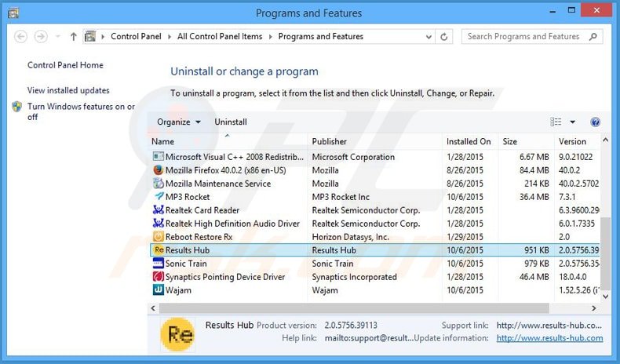Click Programs and Features breadcrumb
Screen dimensions: 620x364
[321, 36]
